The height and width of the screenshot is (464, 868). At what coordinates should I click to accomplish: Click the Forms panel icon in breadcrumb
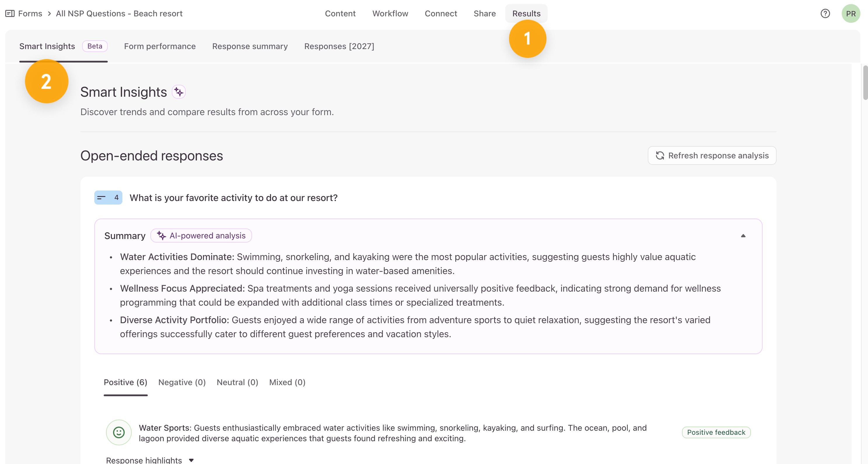[10, 13]
